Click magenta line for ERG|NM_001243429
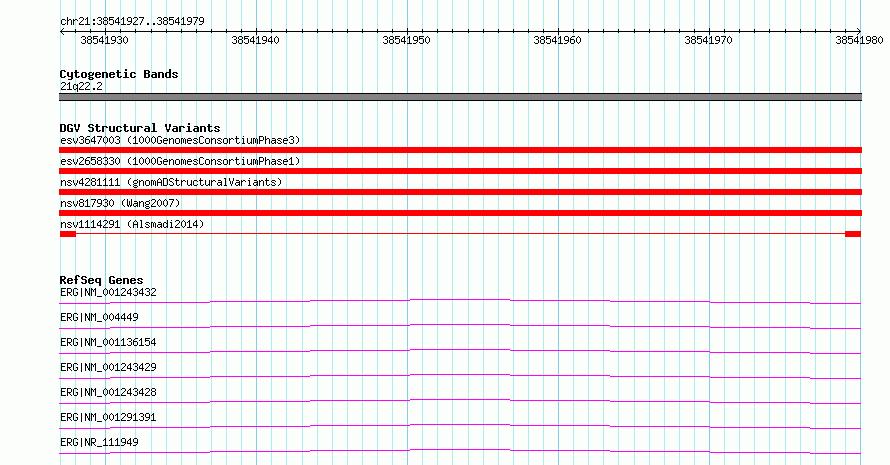Screen dimensions: 890x465 pyautogui.click(x=460, y=376)
